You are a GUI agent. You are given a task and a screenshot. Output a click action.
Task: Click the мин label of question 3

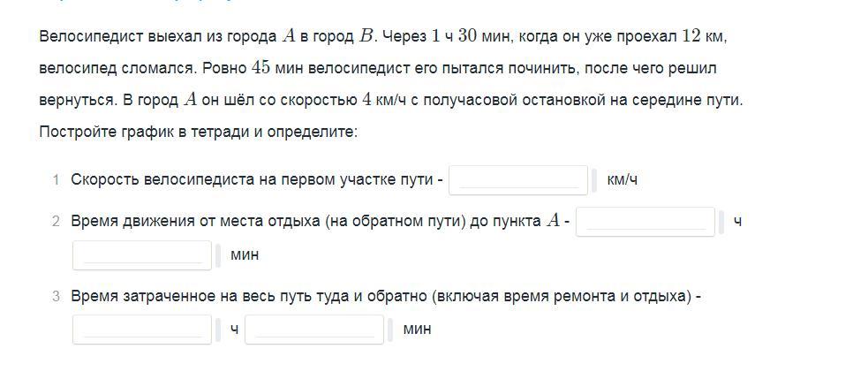(x=417, y=330)
